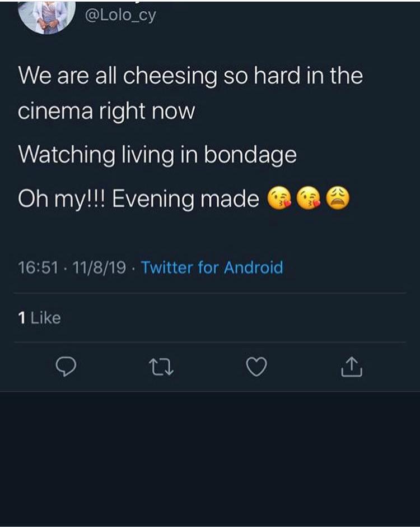Open the share options via the share icon
This screenshot has width=420, height=527.
[352, 367]
